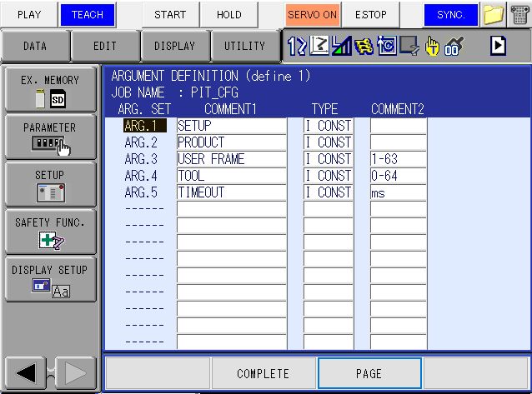
Task: Click the COMMENT2 field for ARG.2
Action: coord(398,142)
